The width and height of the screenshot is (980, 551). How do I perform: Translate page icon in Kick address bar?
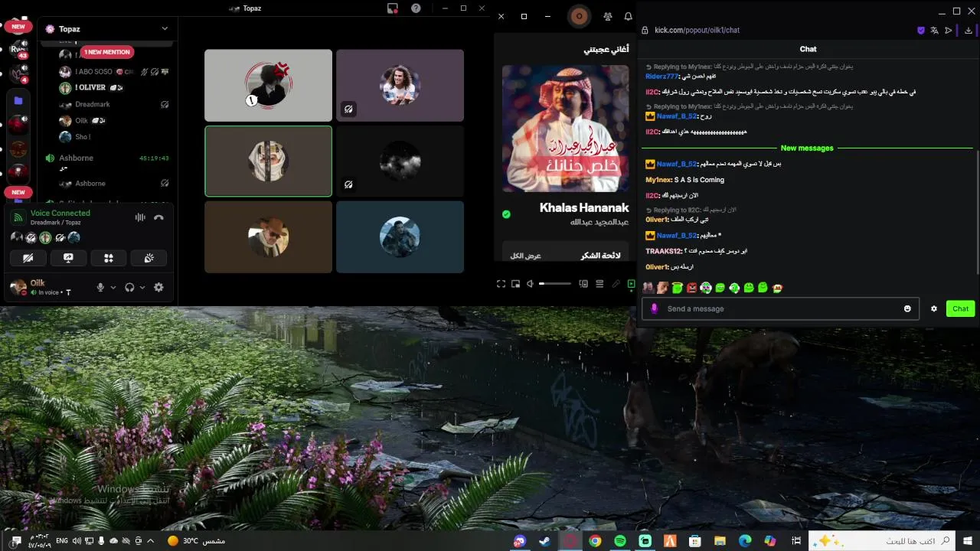coord(935,31)
